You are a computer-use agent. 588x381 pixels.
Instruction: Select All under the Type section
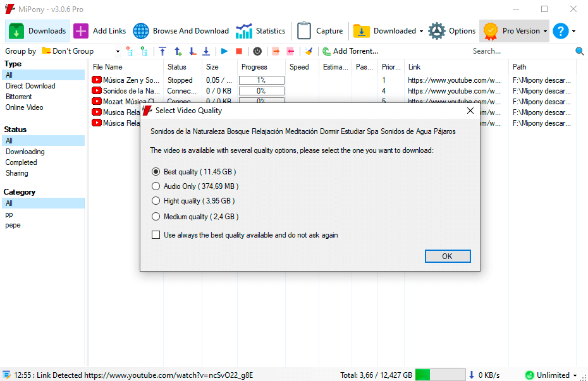44,75
